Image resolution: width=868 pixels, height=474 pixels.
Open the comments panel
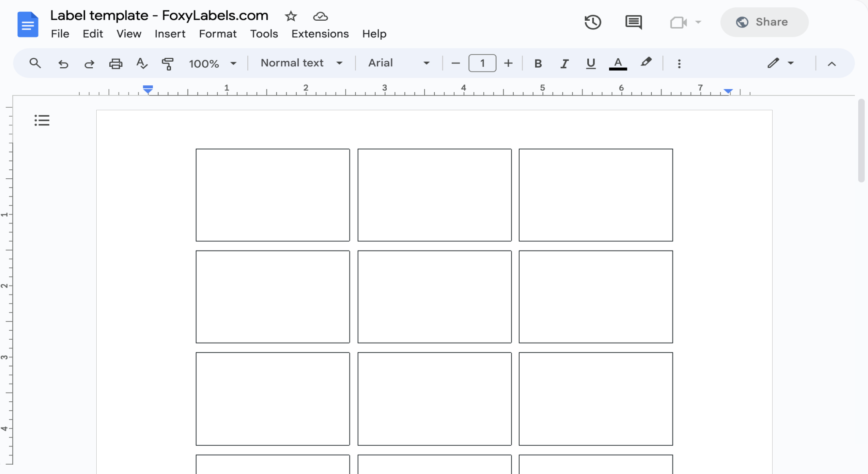(x=634, y=22)
